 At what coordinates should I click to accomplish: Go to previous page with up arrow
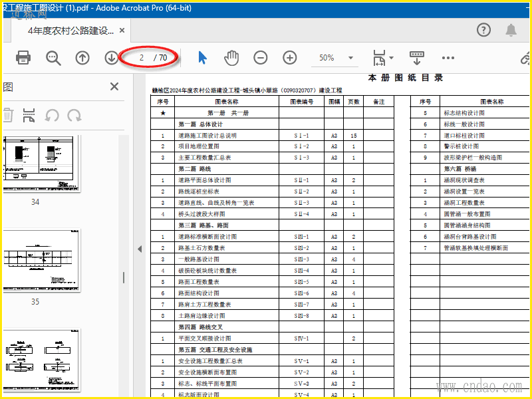82,58
